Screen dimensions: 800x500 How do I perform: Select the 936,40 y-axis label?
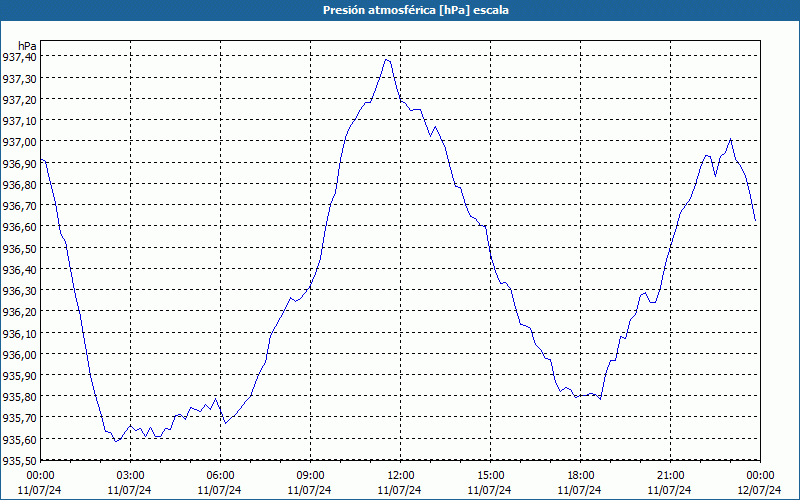19,269
